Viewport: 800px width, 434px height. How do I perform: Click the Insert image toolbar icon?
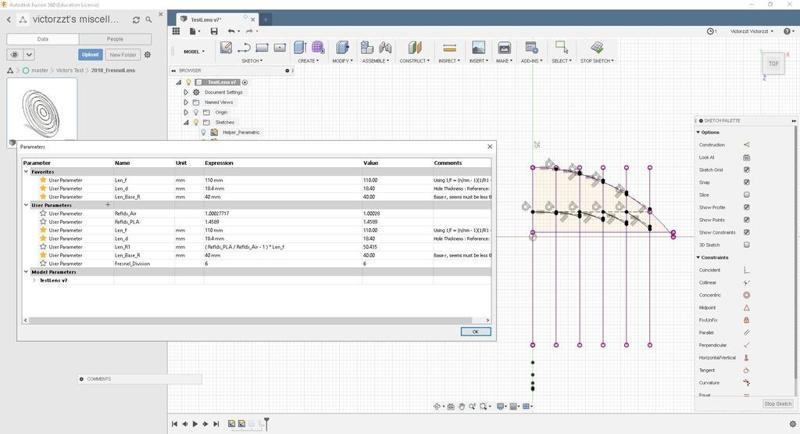pyautogui.click(x=478, y=48)
